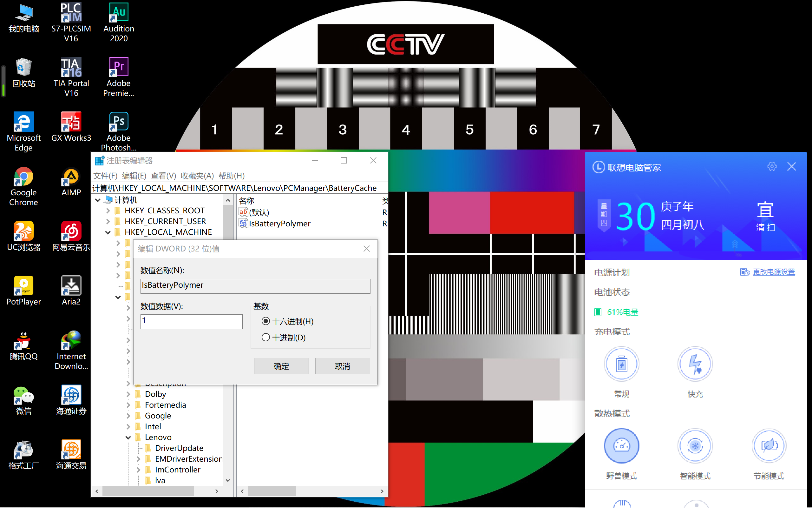Open TIA Portal V16 desktop shortcut
Image resolution: width=812 pixels, height=508 pixels.
pos(71,77)
